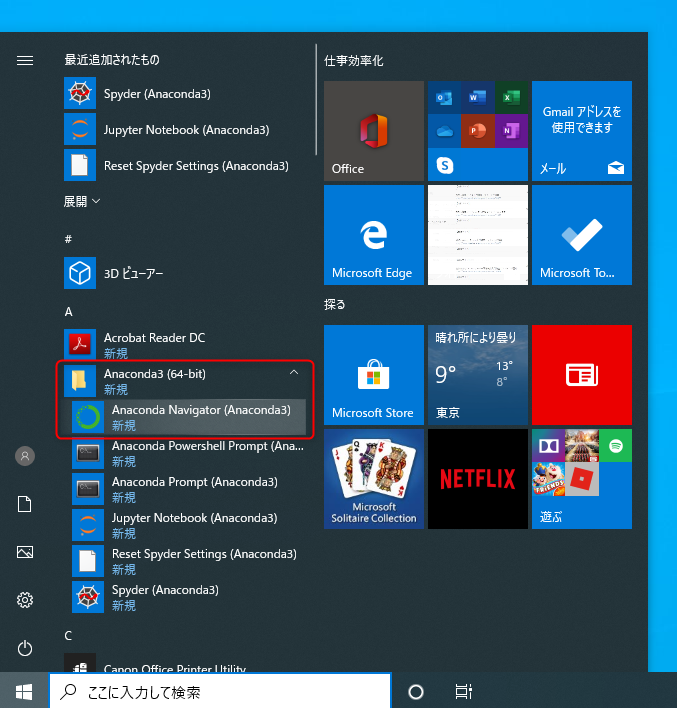Open the Netflix tile
The image size is (677, 708).
[477, 479]
